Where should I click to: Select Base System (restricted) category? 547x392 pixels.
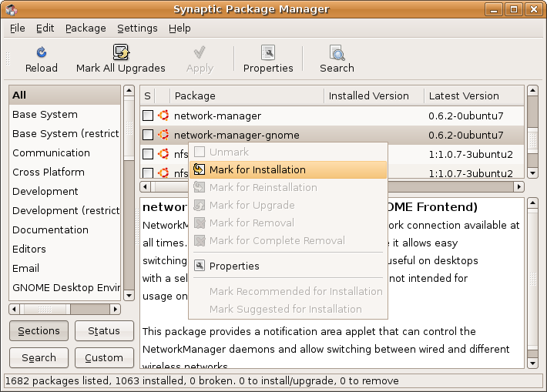point(65,133)
